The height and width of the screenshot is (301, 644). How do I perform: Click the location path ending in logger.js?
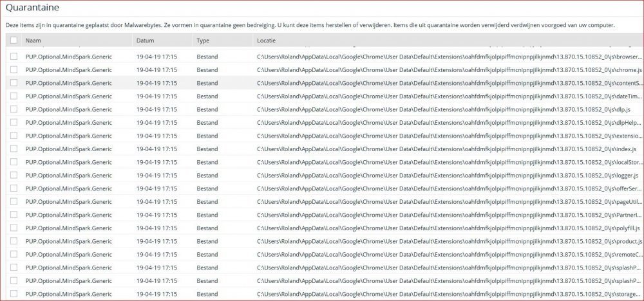[448, 176]
